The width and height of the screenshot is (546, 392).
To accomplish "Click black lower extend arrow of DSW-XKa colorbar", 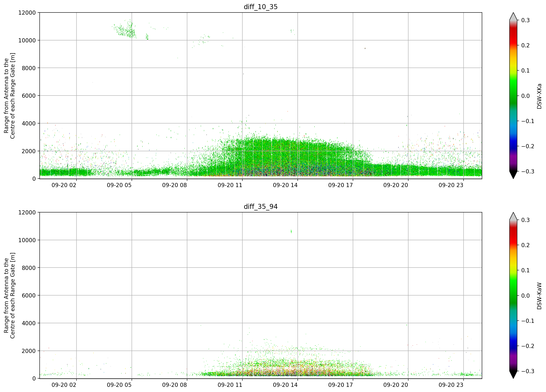I will click(x=513, y=175).
